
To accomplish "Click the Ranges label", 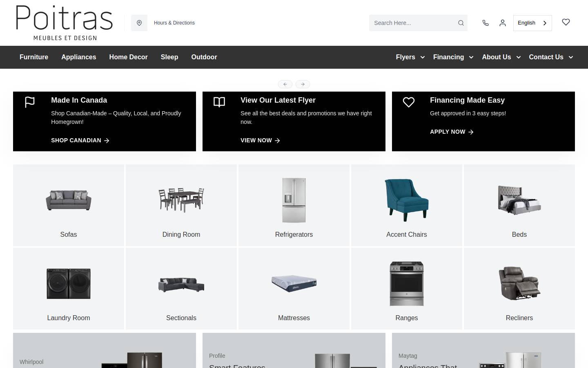I will pos(407,318).
